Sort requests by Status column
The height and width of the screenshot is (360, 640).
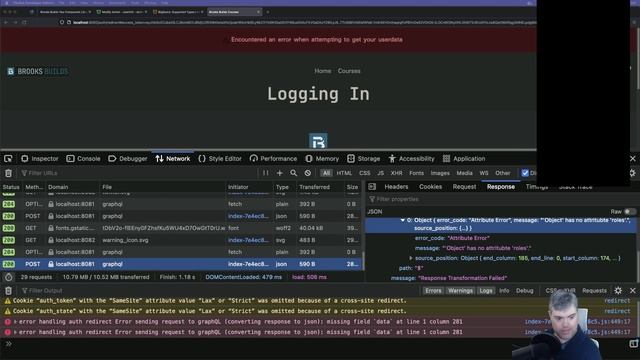pyautogui.click(x=11, y=187)
